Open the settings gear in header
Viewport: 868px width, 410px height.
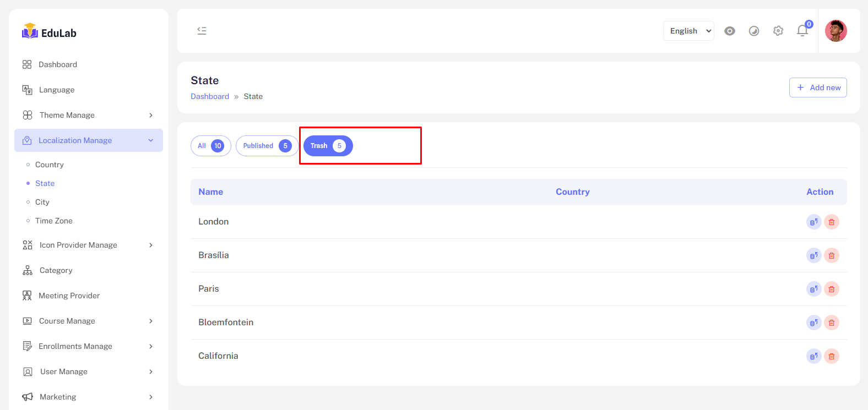778,31
